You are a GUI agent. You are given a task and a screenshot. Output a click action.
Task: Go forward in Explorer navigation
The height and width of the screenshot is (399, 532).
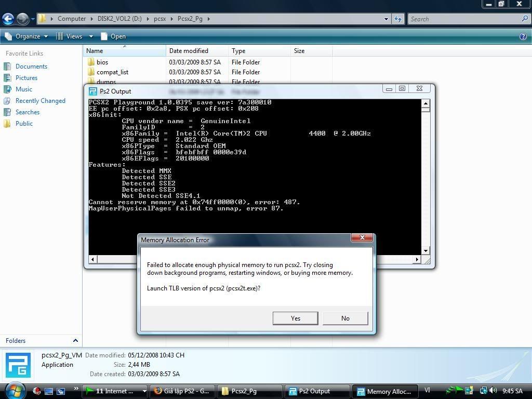click(23, 19)
